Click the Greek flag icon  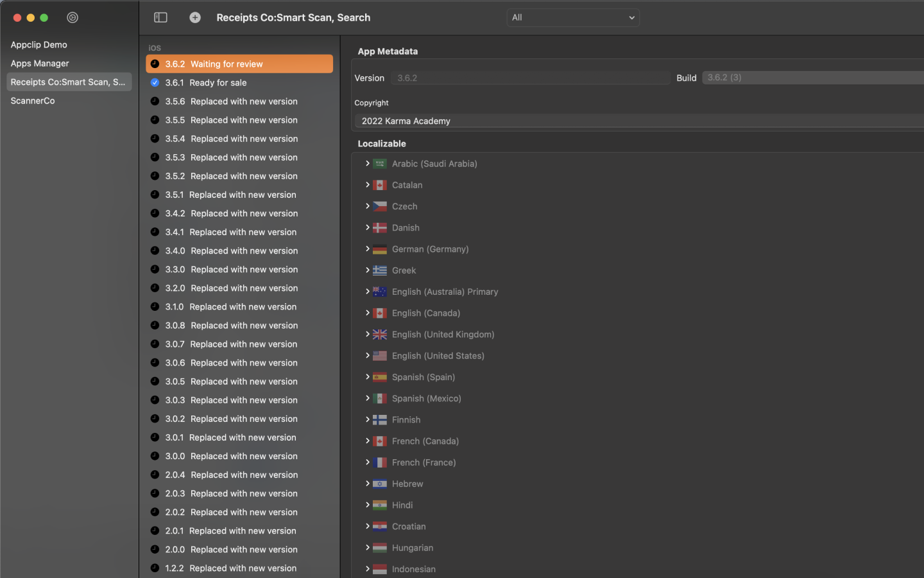380,270
